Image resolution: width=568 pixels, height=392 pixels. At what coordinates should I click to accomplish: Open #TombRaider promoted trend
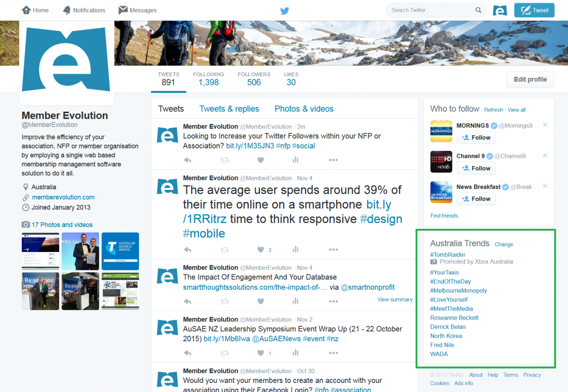(448, 254)
